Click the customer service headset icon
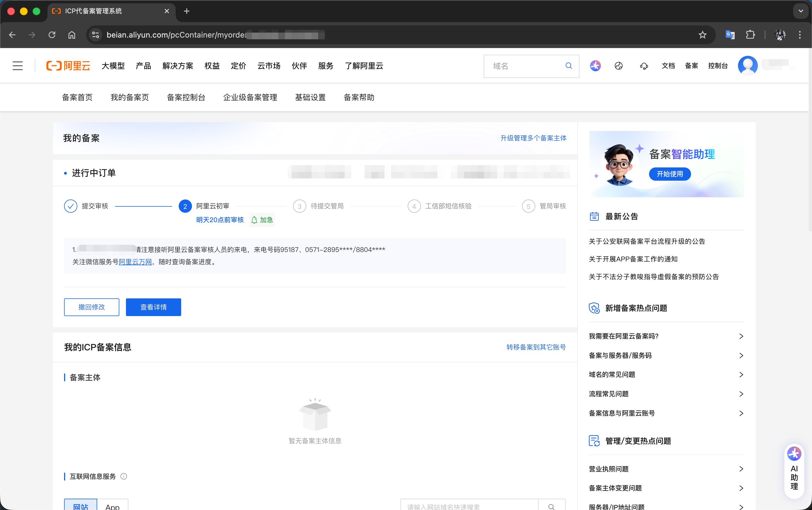Viewport: 812px width, 510px height. (x=644, y=66)
